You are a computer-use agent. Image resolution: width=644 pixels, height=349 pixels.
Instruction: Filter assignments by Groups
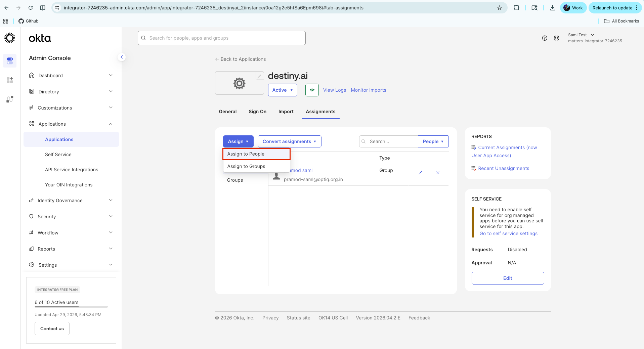235,180
